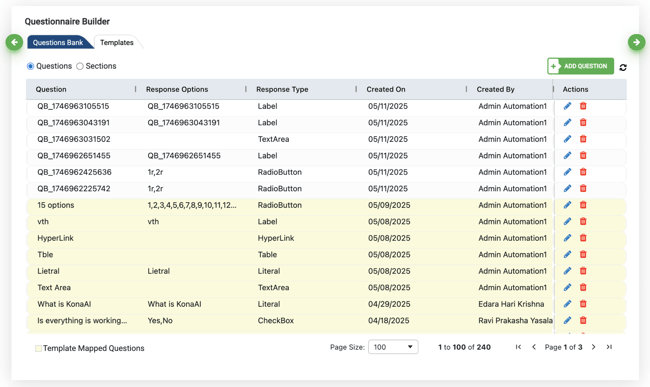Click the green right arrow navigation button
The image size is (650, 387).
point(636,42)
